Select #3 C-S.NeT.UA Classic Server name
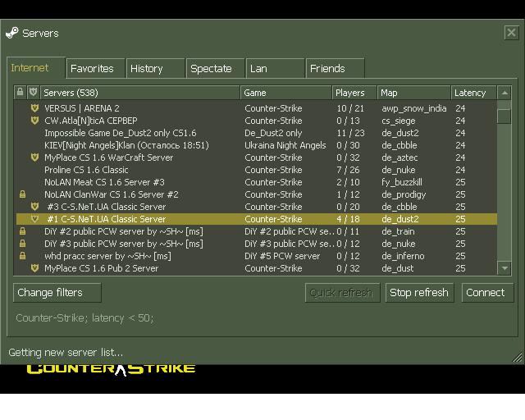Image resolution: width=525 pixels, height=420 pixels. coord(107,207)
